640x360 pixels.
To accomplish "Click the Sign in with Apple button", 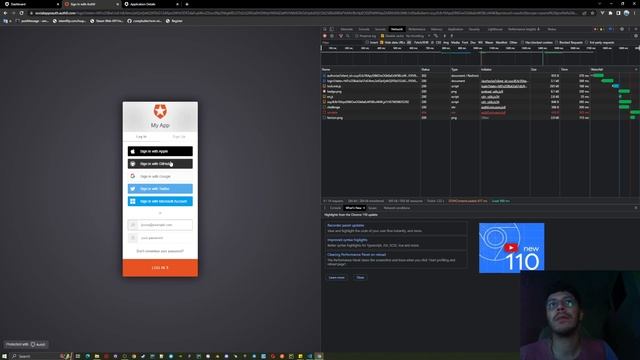I will (160, 151).
